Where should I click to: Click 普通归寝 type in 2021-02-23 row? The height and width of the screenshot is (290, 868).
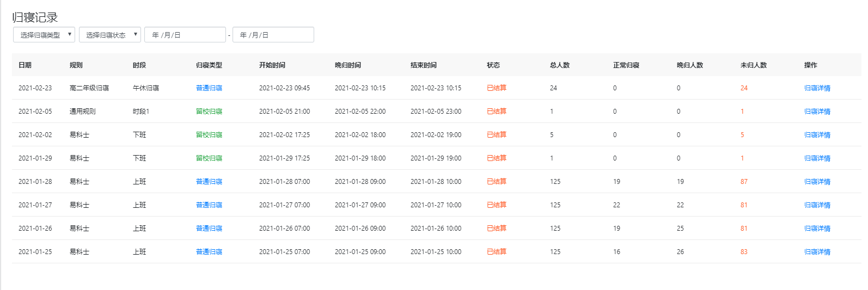tap(209, 88)
